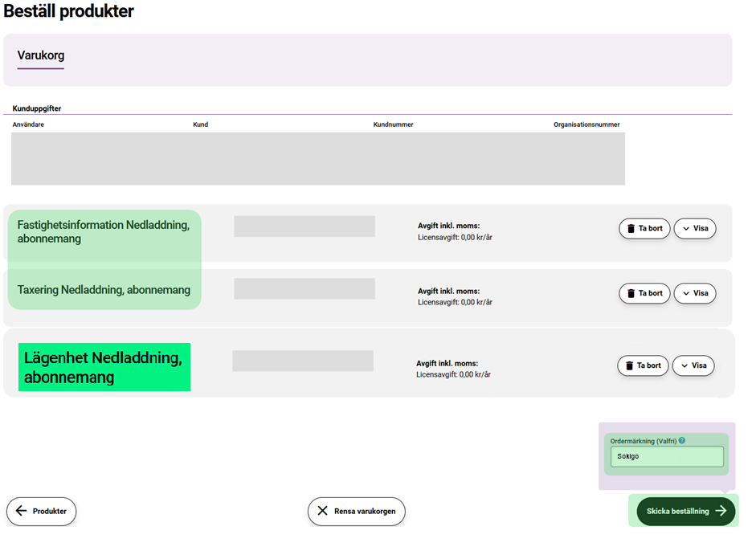
Task: Clear the cart with Rensa varukorgen
Action: [357, 511]
